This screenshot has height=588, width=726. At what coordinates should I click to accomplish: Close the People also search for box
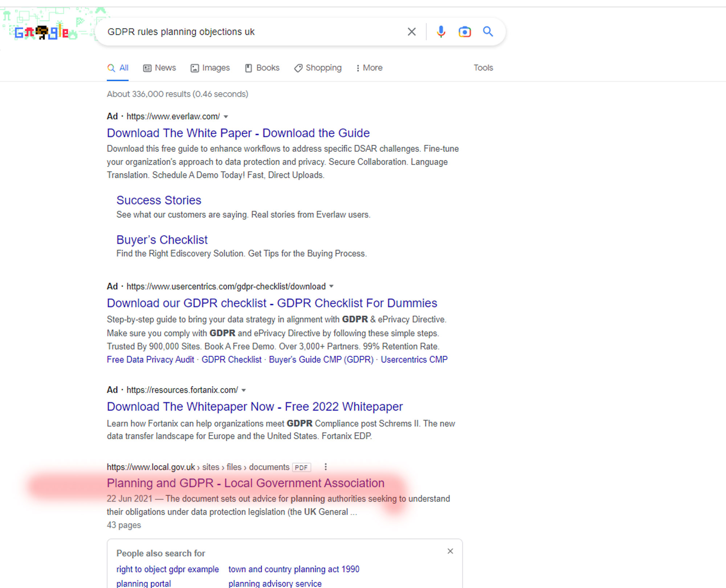(x=450, y=551)
